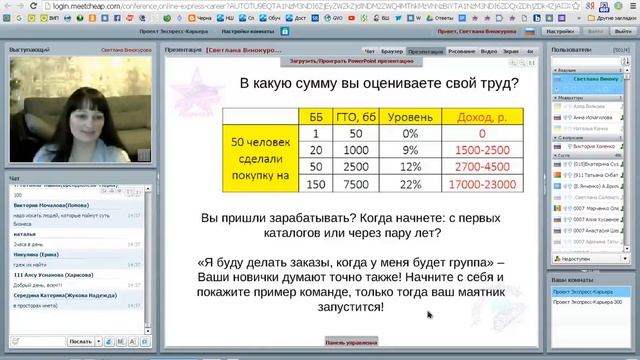Open the 'Панель управления' bar under the slide
Image resolution: width=640 pixels, height=360 pixels.
[351, 342]
